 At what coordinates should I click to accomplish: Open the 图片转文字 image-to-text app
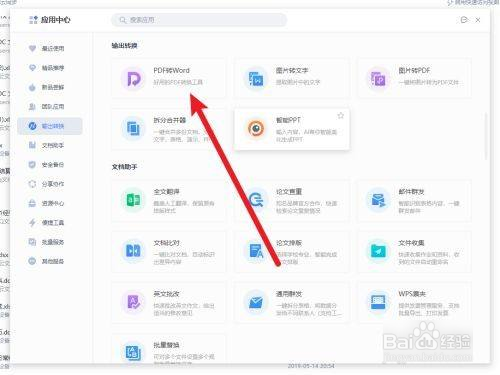pyautogui.click(x=292, y=79)
